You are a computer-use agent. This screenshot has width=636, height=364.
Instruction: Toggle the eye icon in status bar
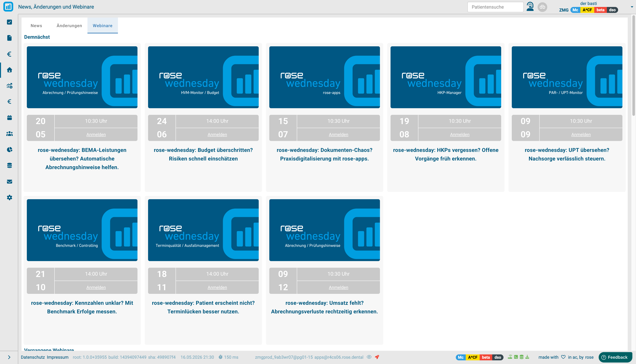[x=369, y=357]
